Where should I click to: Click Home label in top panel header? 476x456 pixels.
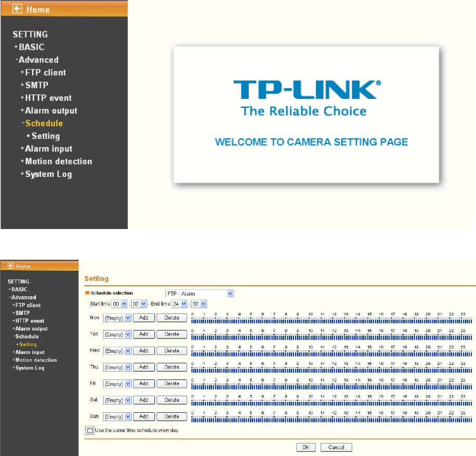pos(38,10)
